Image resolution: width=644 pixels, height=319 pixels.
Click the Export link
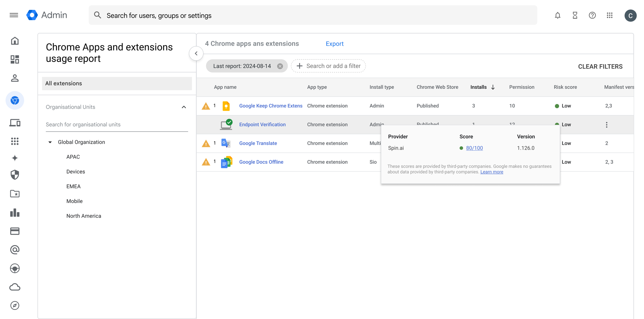(x=334, y=44)
